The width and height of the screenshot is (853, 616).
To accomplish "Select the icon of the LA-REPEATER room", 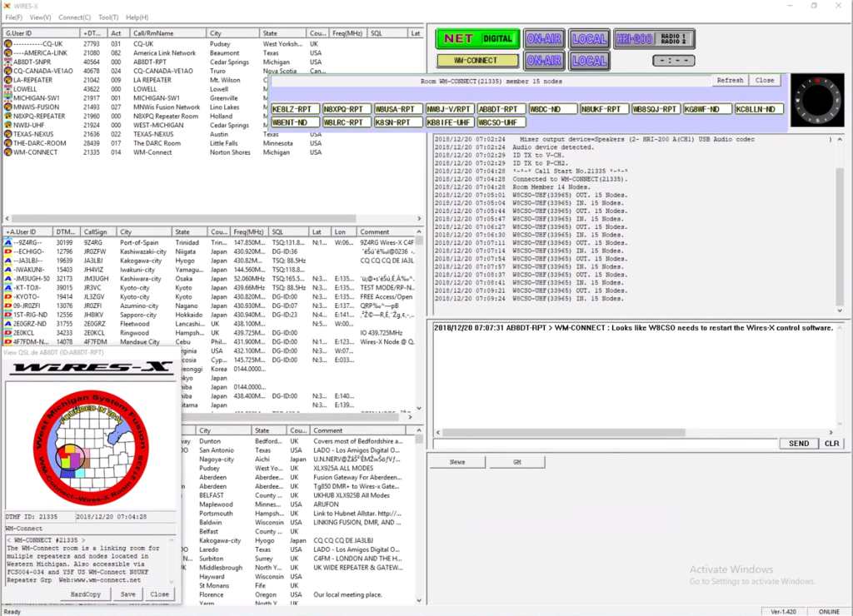I will [8, 80].
